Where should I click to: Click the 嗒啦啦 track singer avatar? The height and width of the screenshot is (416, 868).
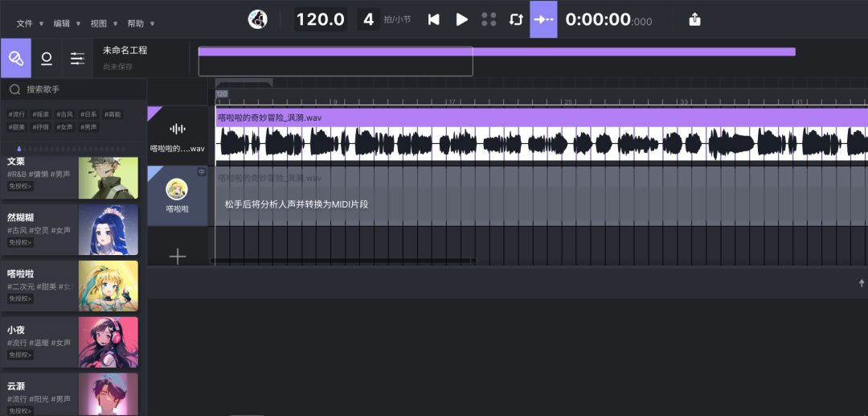(x=177, y=189)
